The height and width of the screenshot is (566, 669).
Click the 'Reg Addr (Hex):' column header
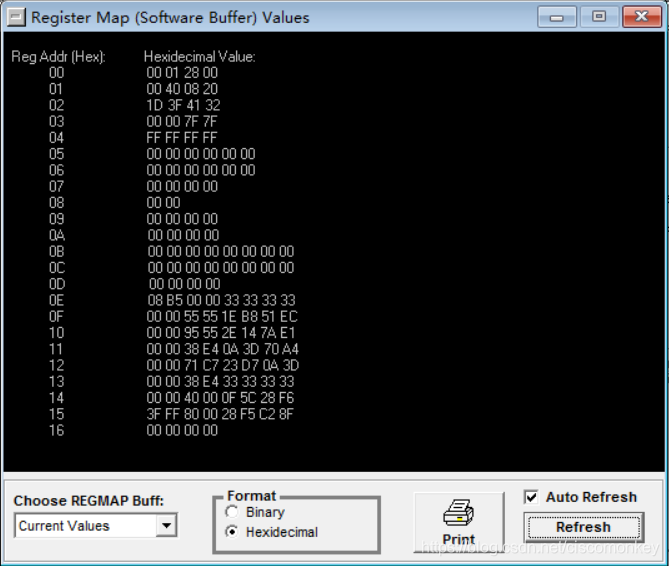point(58,57)
